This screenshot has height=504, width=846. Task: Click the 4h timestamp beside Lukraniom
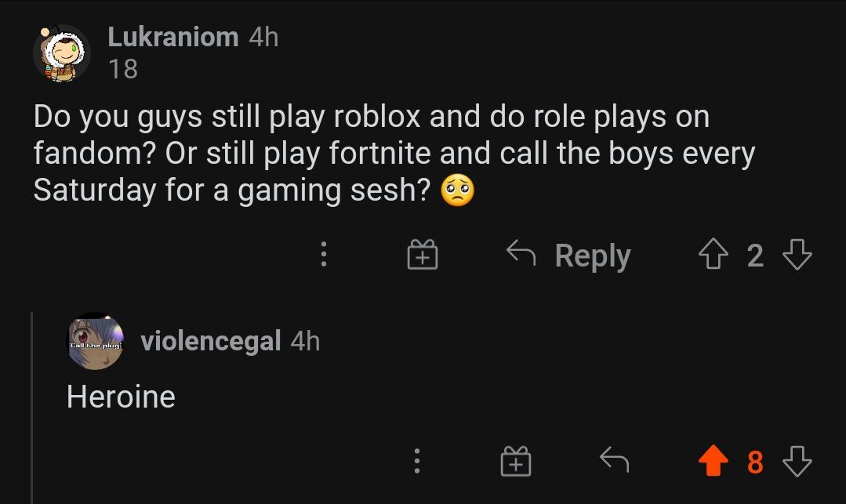point(263,36)
